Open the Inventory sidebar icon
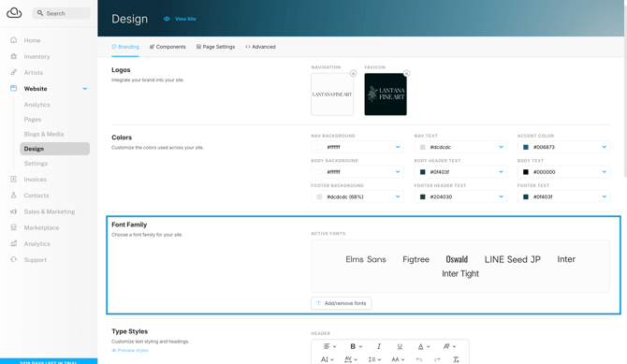Screen dimensions: 627x364 (x=14, y=56)
